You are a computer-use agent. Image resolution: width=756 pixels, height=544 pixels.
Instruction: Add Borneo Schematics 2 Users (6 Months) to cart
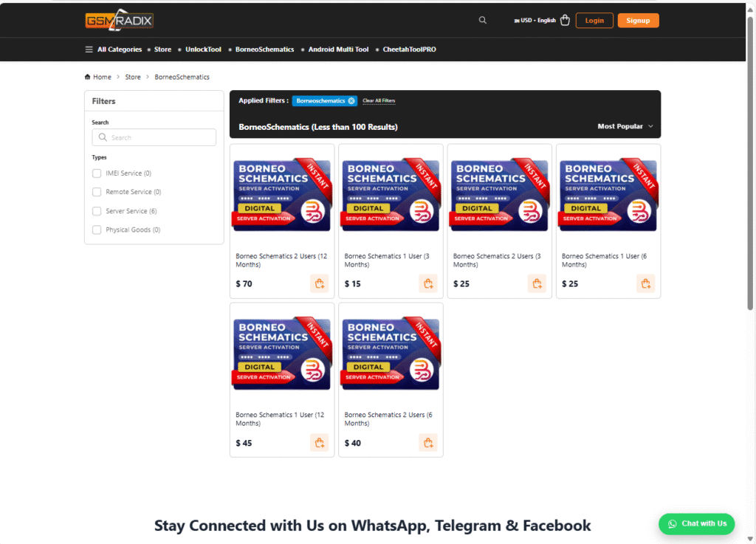pyautogui.click(x=428, y=442)
